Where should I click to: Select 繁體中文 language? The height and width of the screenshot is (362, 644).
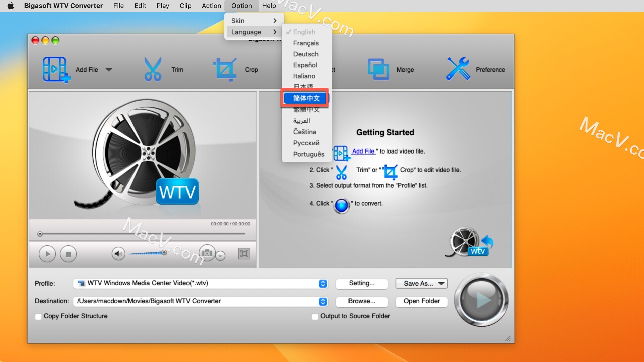tap(307, 110)
